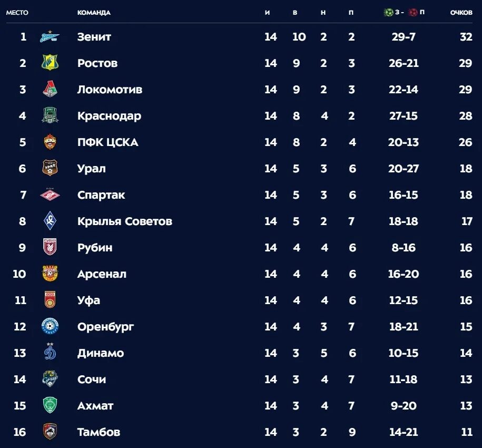Click the Zenit club logo
This screenshot has height=448, width=482.
(x=50, y=37)
